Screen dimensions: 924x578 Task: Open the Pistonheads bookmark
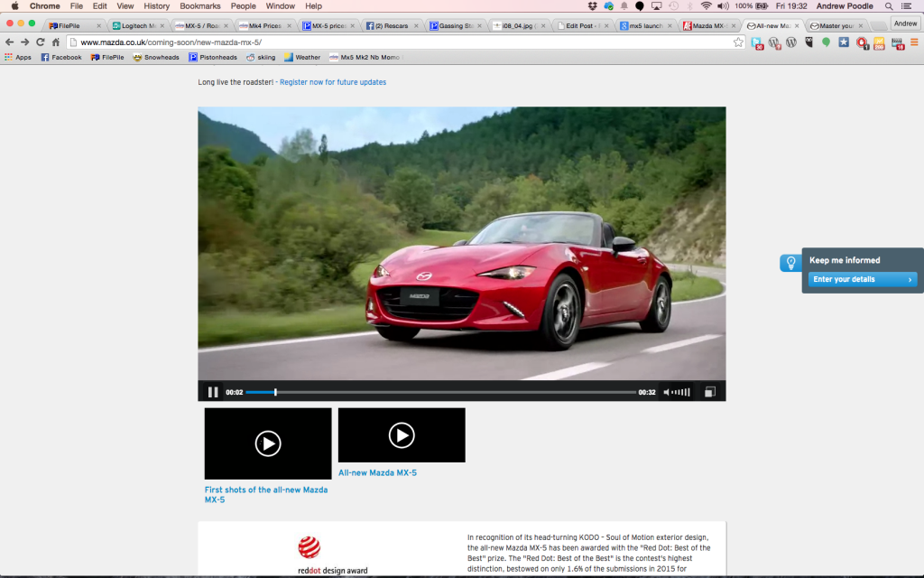(213, 57)
